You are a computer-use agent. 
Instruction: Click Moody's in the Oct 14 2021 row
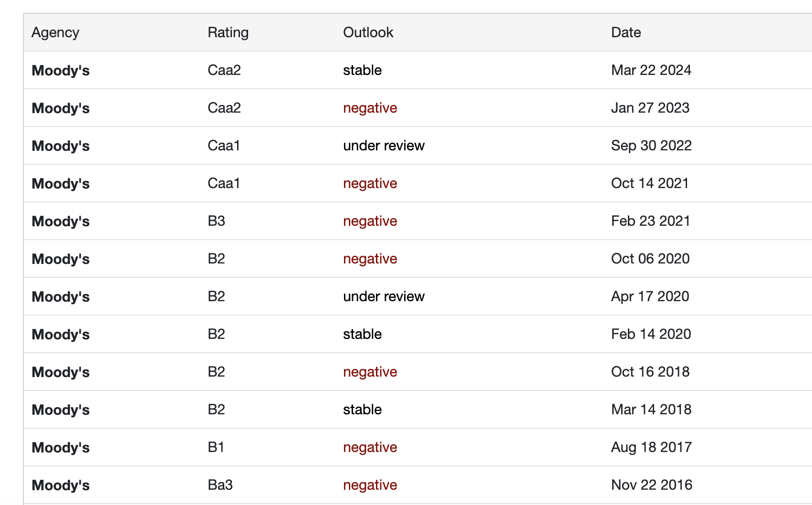(x=61, y=184)
